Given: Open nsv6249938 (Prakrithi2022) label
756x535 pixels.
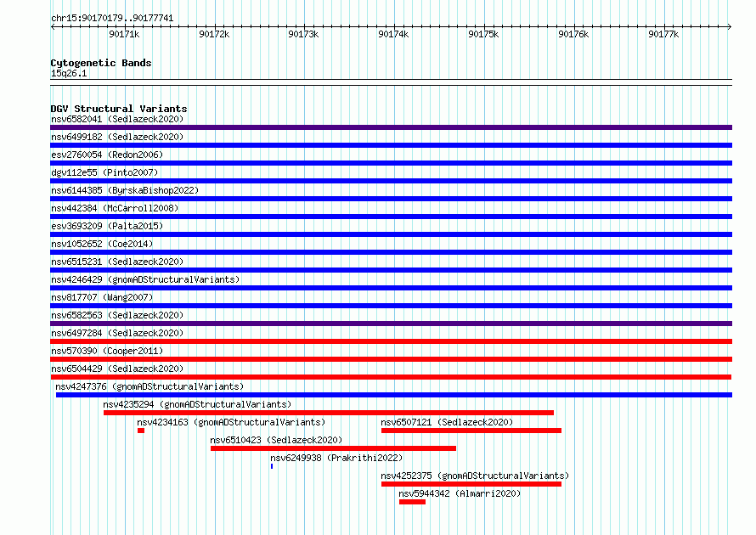Looking at the screenshot, I should [x=336, y=458].
